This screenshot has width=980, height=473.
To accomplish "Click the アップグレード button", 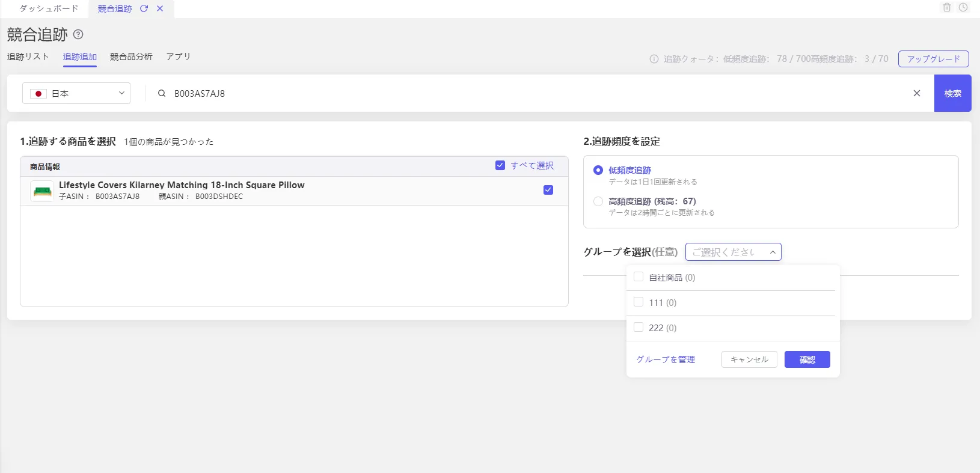I will [934, 59].
